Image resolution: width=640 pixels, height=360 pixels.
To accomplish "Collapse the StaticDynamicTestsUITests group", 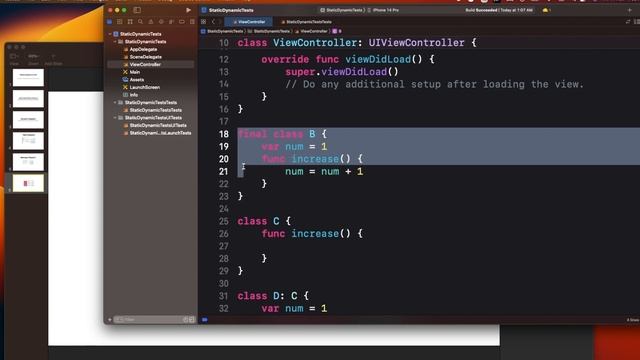I will pyautogui.click(x=115, y=118).
